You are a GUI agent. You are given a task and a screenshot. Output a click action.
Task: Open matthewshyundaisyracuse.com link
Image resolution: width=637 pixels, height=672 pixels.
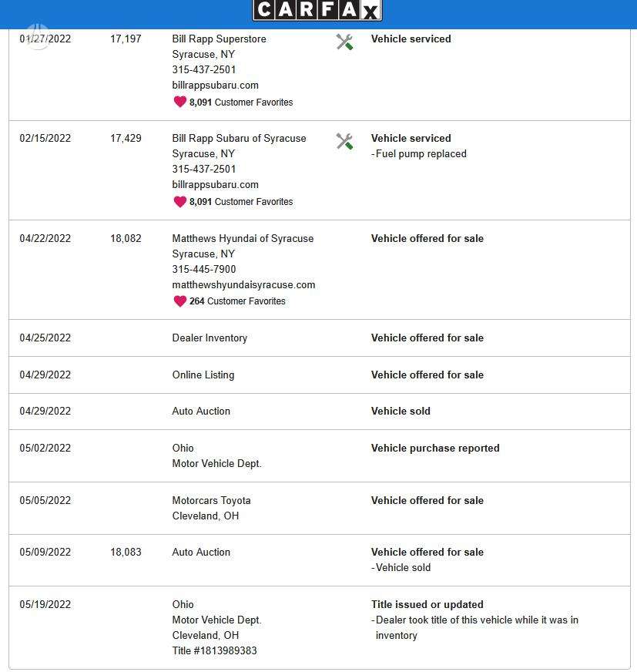click(243, 284)
